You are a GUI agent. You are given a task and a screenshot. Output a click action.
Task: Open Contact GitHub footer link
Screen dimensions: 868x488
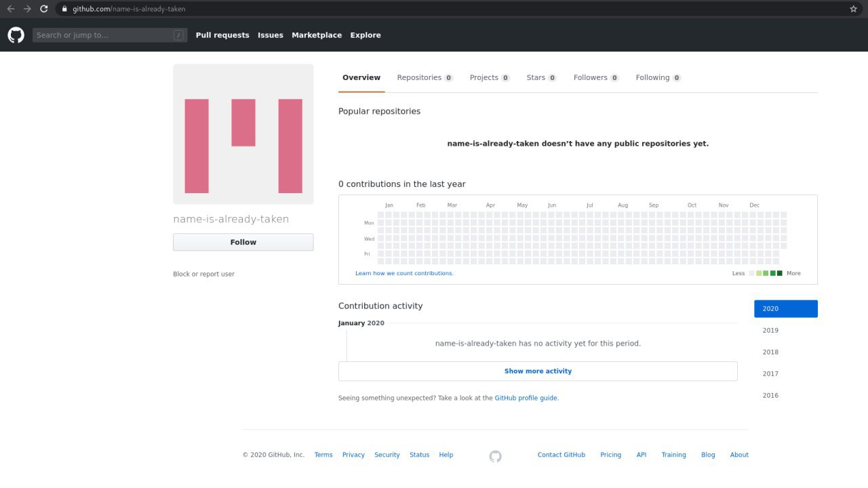point(561,455)
